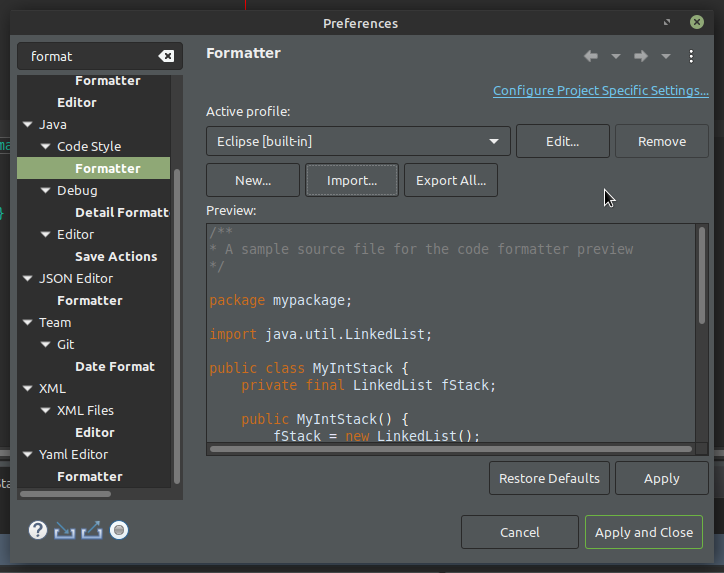Collapse the Code Style tree node
Viewport: 724px width, 573px height.
tap(46, 146)
